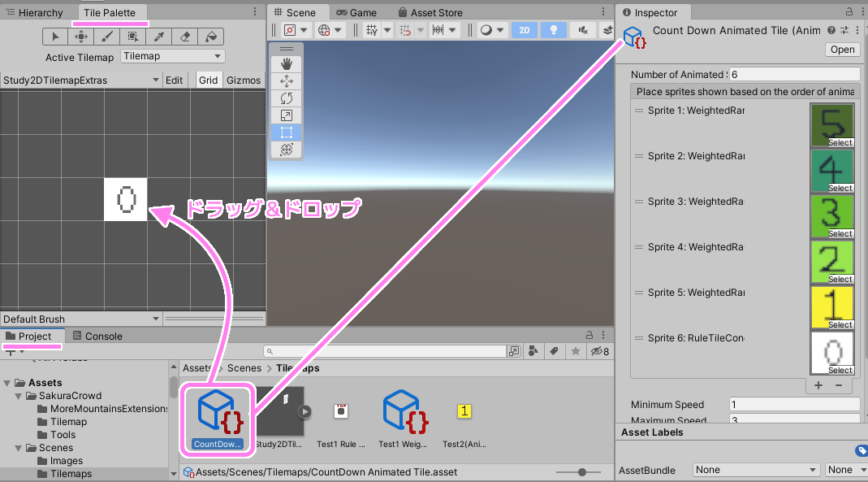Toggle scene lighting with the bulb icon

coord(554,29)
